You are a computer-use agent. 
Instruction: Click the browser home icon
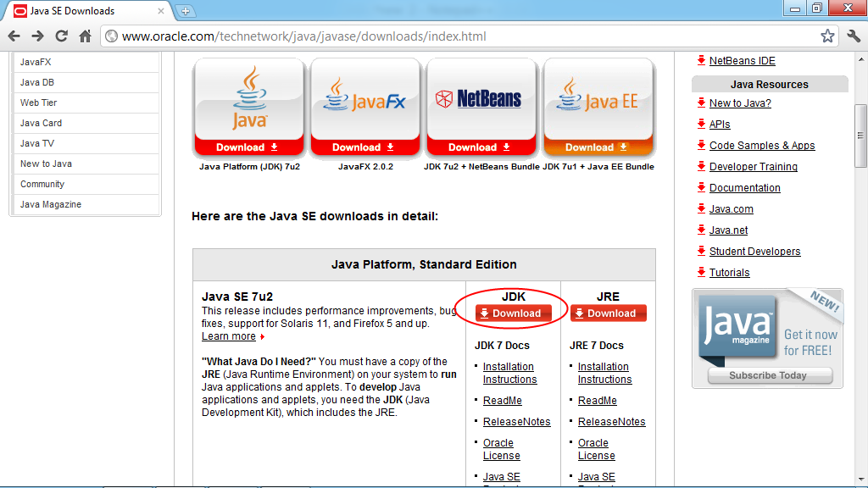[84, 36]
